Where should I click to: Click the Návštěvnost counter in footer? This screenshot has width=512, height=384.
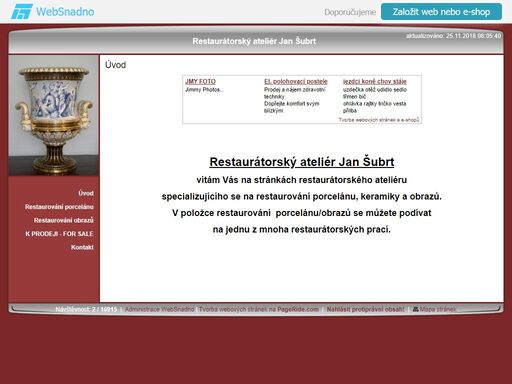click(x=86, y=309)
